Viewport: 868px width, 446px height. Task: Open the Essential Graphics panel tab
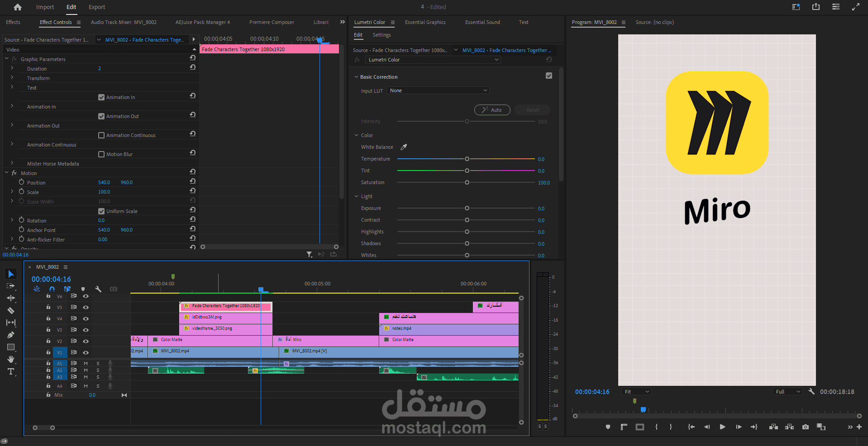point(425,22)
